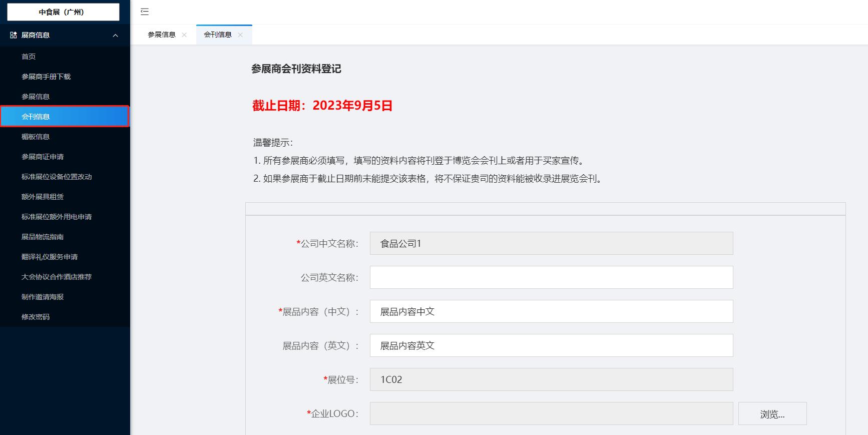Screen dimensions: 868x435
Task: Switch to the 参展信息 tab
Action: point(161,35)
